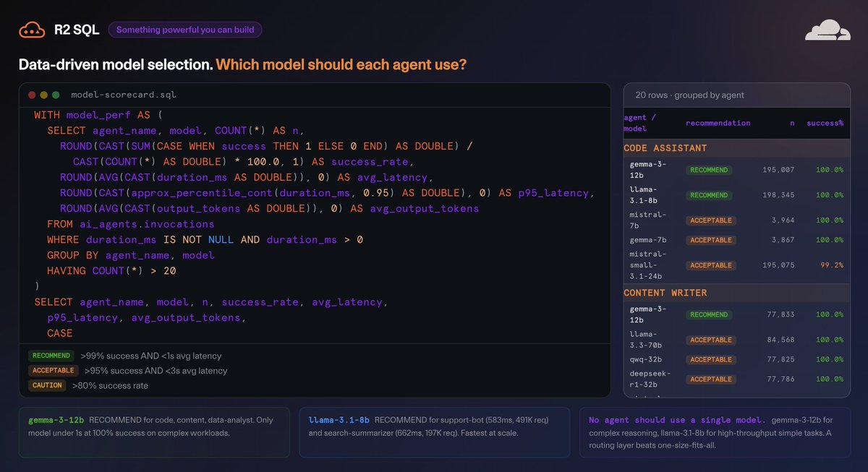Click the RECOMMEND badge in the legend
This screenshot has width=868, height=472.
51,356
